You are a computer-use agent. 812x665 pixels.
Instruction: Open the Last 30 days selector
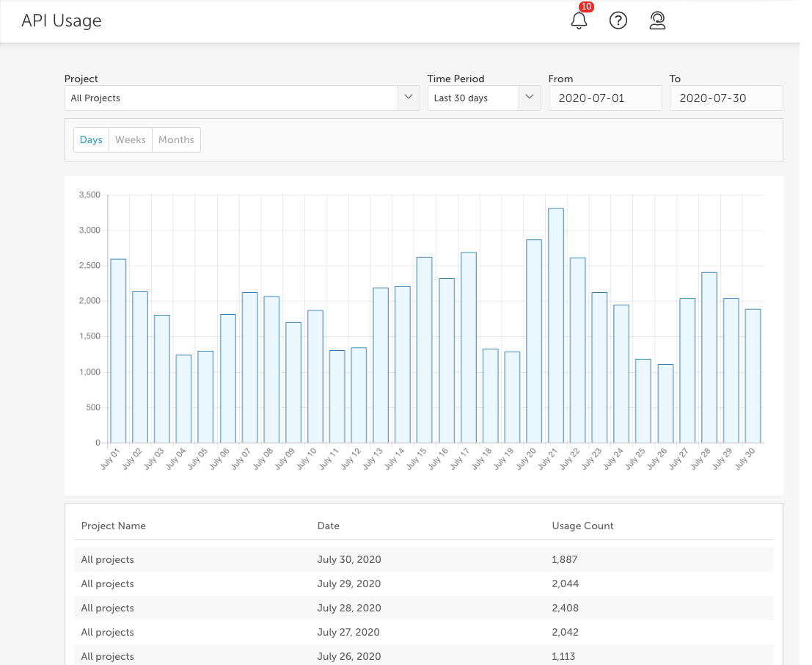(x=484, y=98)
